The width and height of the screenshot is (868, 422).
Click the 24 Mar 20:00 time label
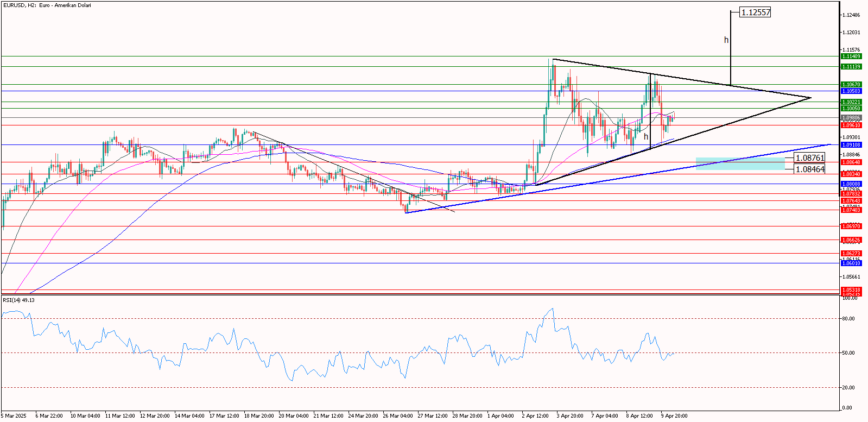(363, 416)
